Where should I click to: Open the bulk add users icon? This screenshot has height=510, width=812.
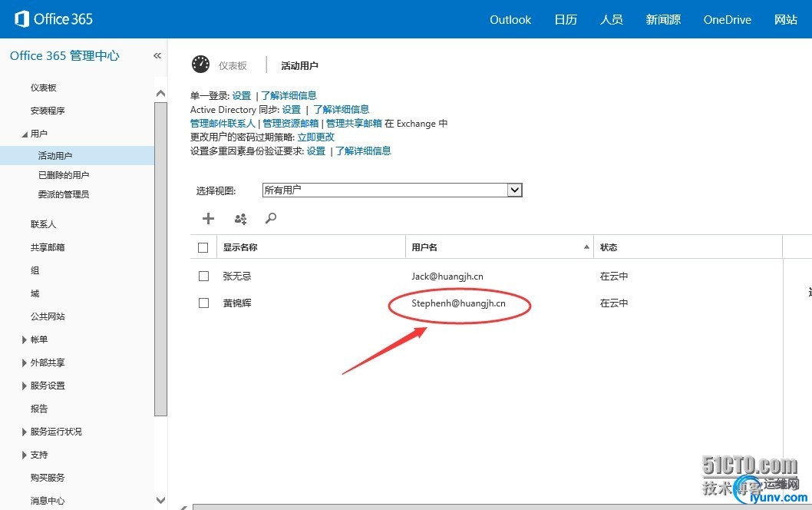240,219
